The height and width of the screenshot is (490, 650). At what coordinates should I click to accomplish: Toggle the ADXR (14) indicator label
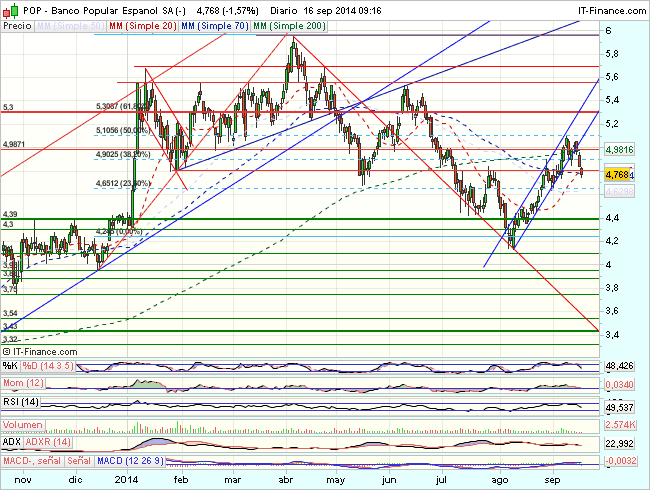[x=48, y=442]
